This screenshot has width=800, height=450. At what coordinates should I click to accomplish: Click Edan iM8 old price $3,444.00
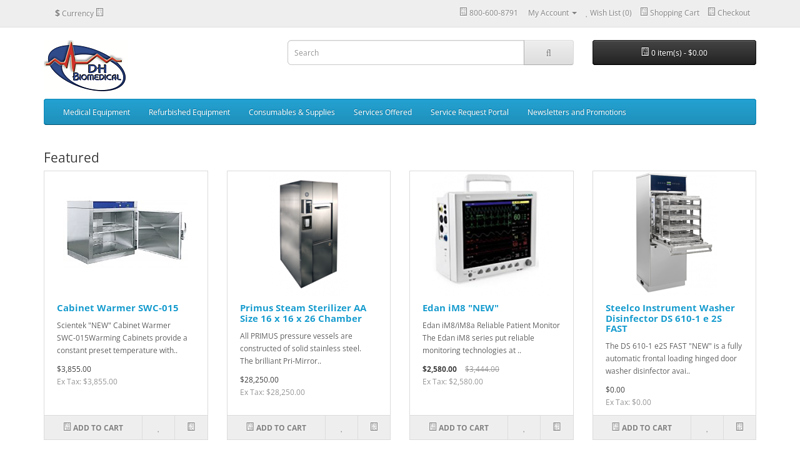[482, 369]
